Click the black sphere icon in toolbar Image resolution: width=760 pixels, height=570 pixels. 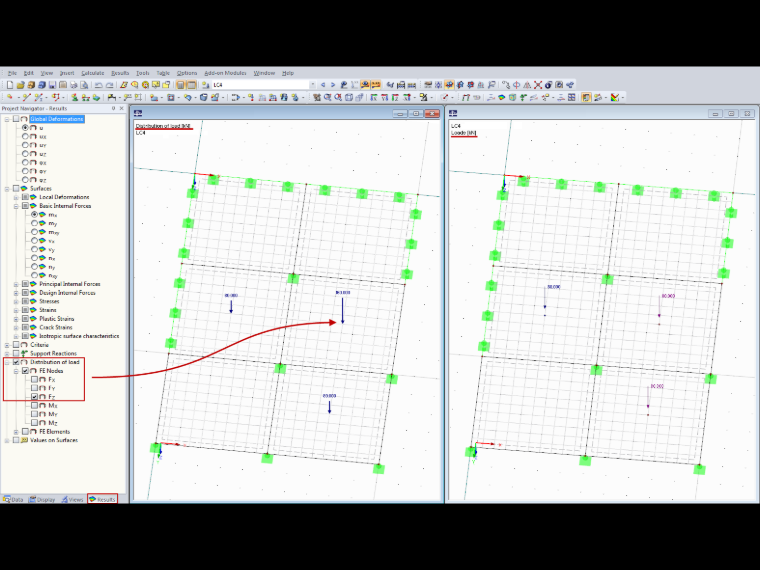pyautogui.click(x=548, y=85)
